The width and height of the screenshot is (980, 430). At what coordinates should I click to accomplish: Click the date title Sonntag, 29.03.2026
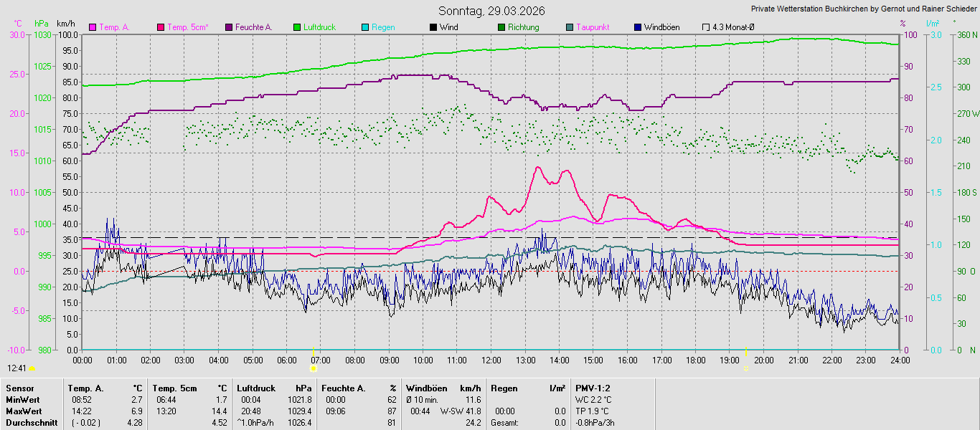[x=491, y=11]
